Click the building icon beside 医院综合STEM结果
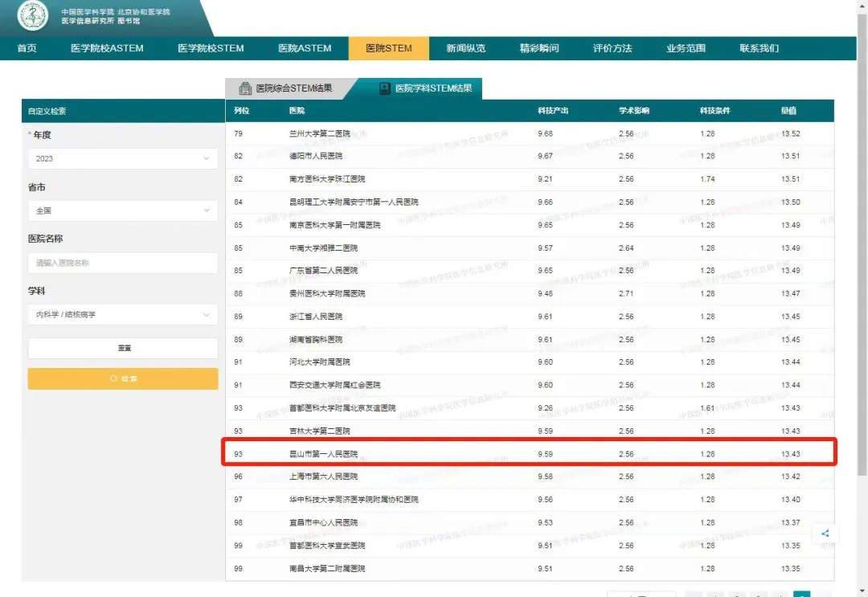The width and height of the screenshot is (868, 597). point(245,88)
